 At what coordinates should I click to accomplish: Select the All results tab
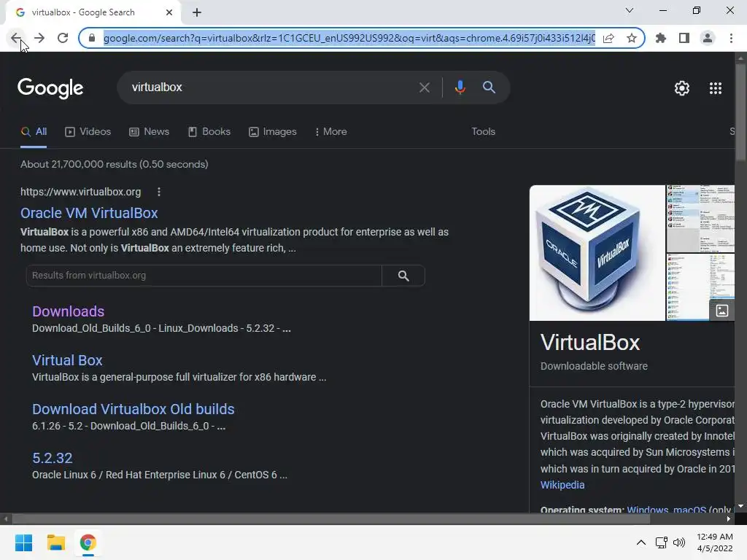(x=34, y=132)
